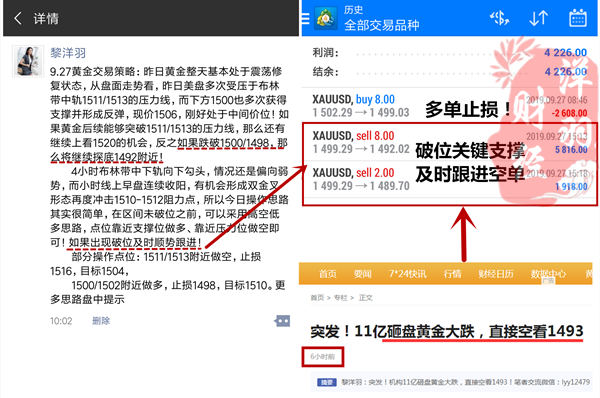This screenshot has height=398, width=600.
Task: Open the calendar date range icon
Action: tap(578, 18)
